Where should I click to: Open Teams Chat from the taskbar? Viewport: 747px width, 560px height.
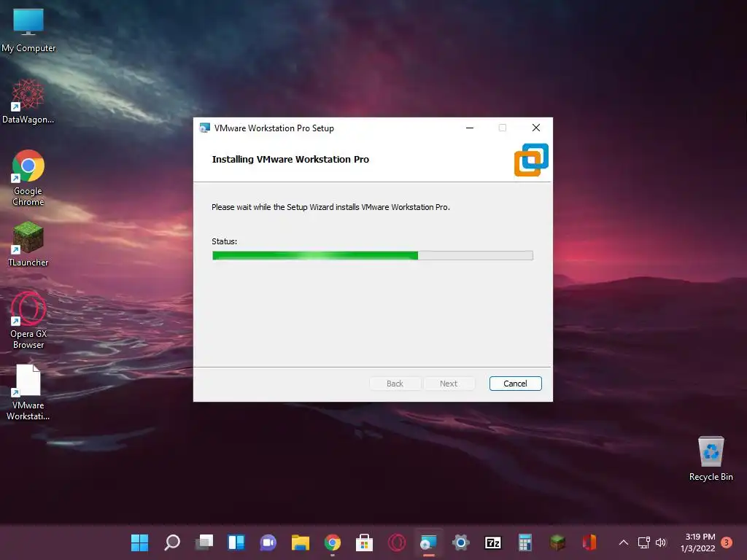[x=268, y=542]
